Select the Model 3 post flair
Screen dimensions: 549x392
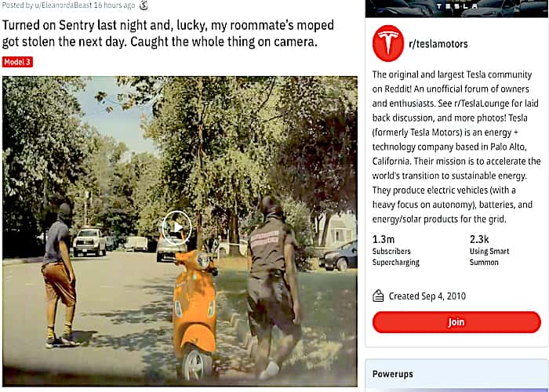point(17,62)
